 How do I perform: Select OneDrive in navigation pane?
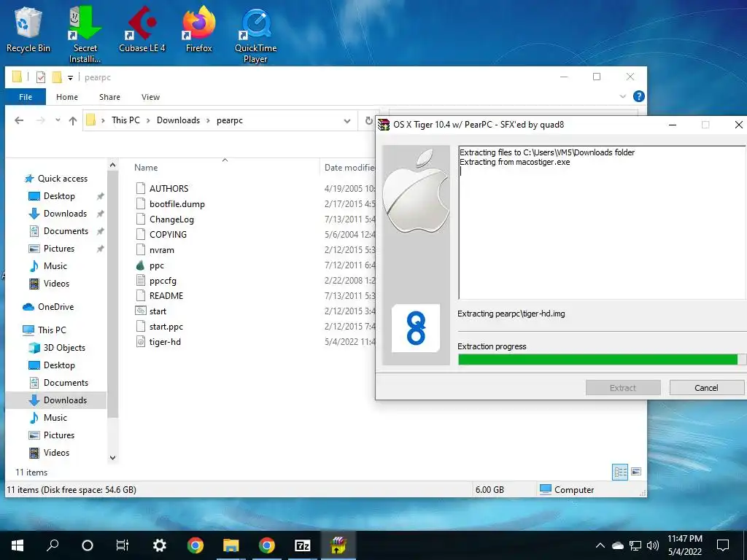click(x=55, y=307)
